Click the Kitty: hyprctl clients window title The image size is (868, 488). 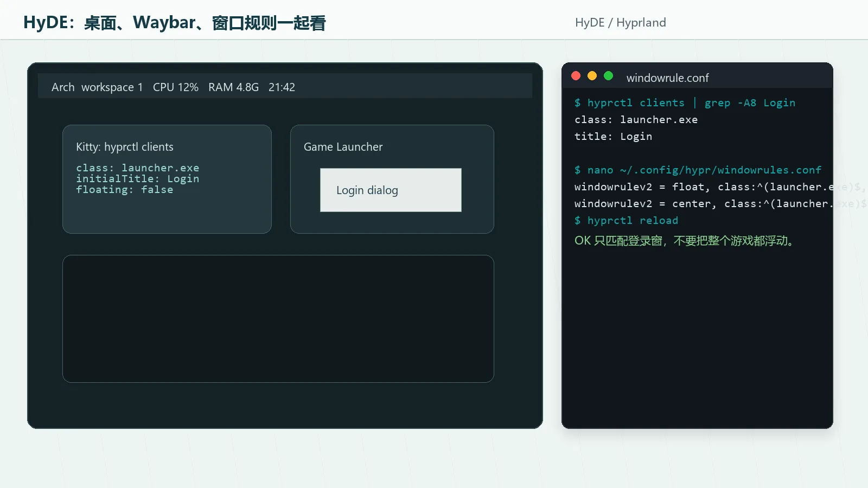(x=125, y=147)
